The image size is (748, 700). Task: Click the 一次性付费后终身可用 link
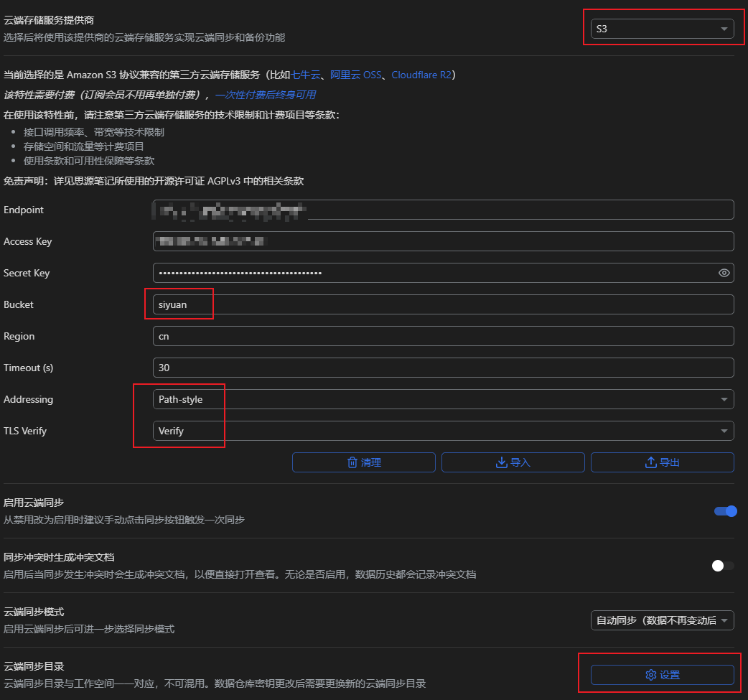(x=265, y=95)
